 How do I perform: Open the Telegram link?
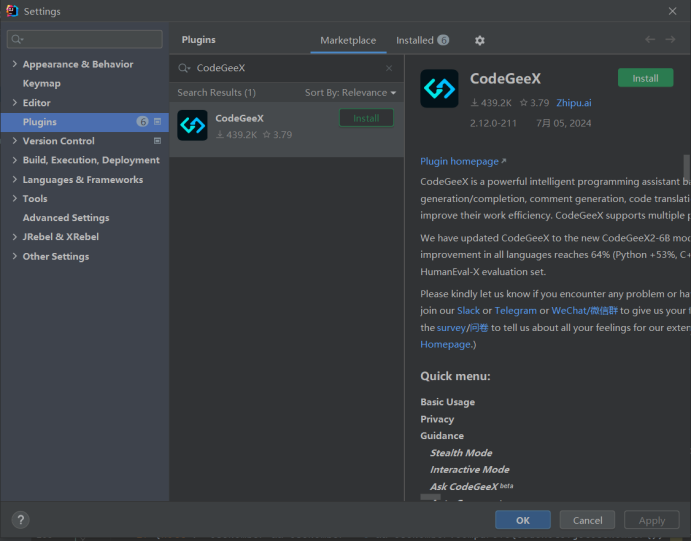click(515, 311)
